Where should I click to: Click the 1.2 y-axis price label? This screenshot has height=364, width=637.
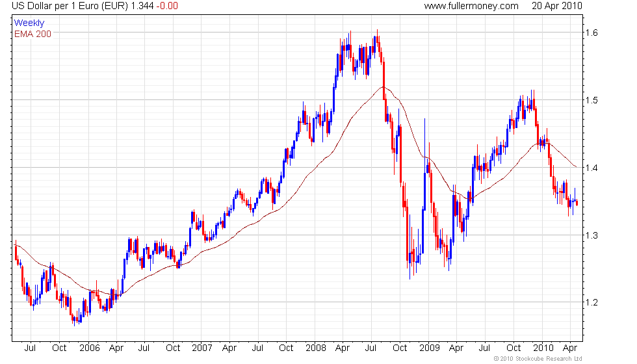[x=592, y=302]
